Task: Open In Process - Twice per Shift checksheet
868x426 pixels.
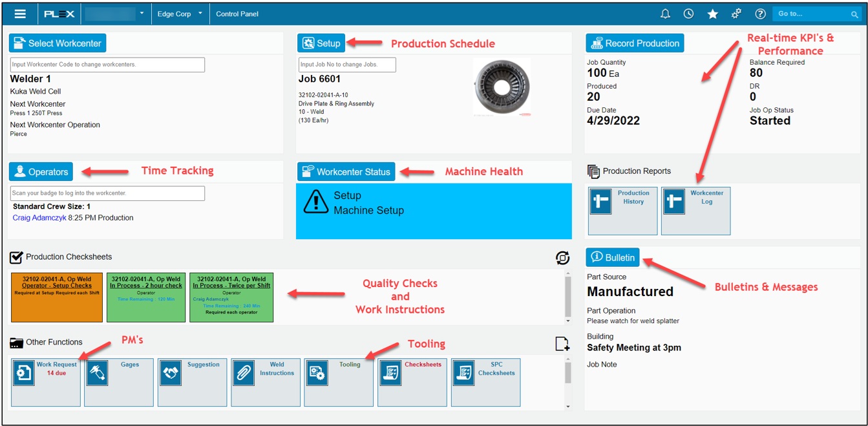Action: 231,297
